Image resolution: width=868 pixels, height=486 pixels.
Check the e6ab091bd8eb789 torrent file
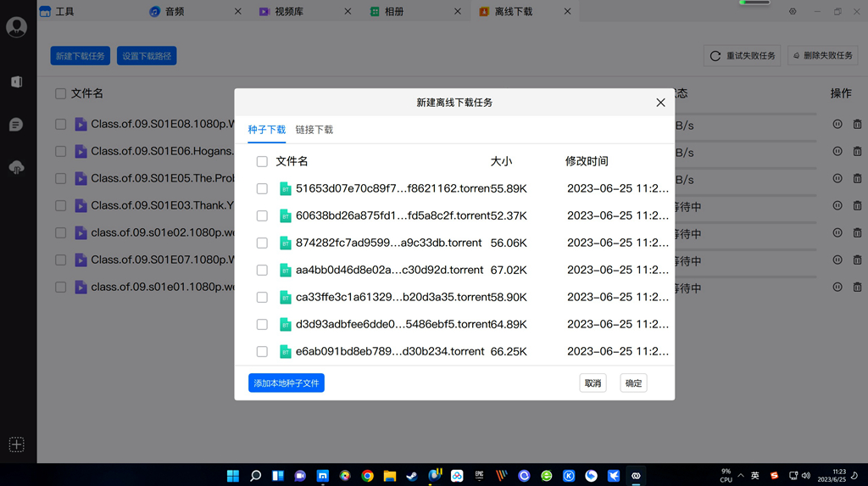262,352
